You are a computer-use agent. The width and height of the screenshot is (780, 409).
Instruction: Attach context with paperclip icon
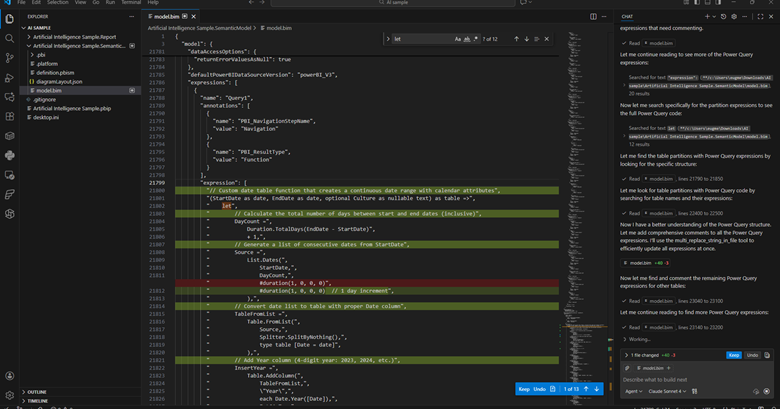(x=627, y=368)
